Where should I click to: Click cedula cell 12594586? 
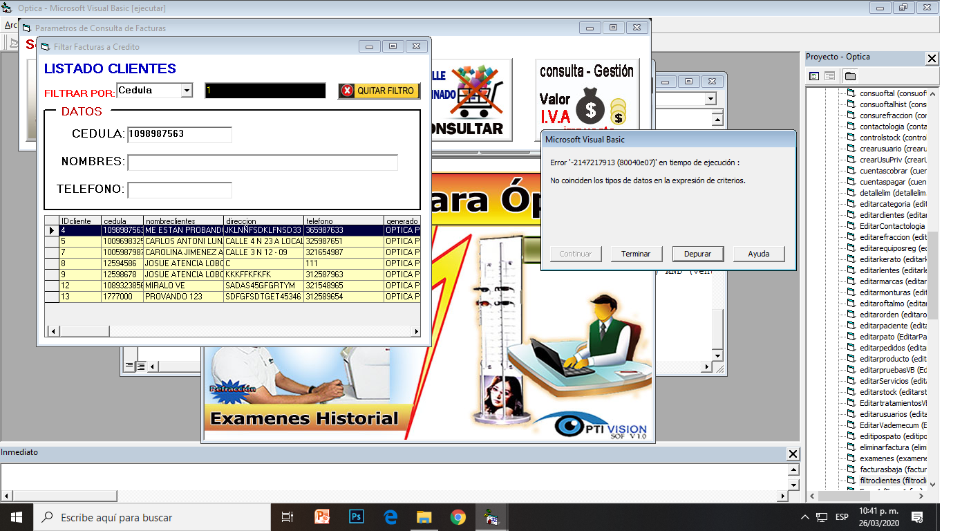pyautogui.click(x=122, y=263)
